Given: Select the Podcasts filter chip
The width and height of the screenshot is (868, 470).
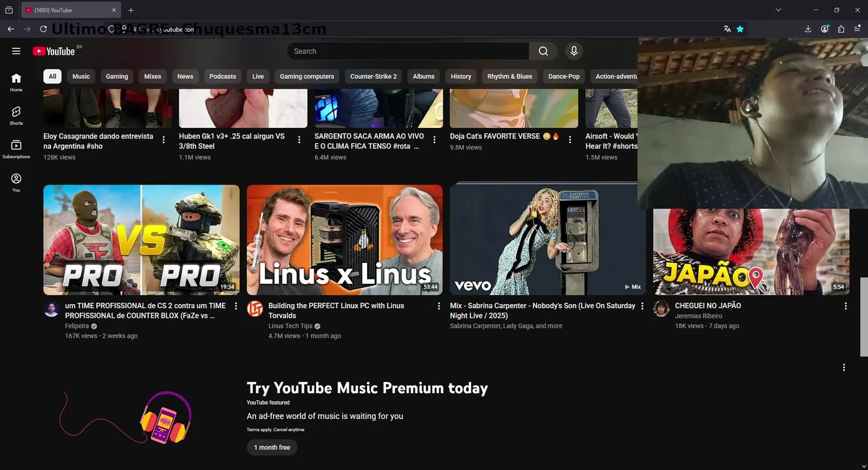Looking at the screenshot, I should tap(223, 76).
